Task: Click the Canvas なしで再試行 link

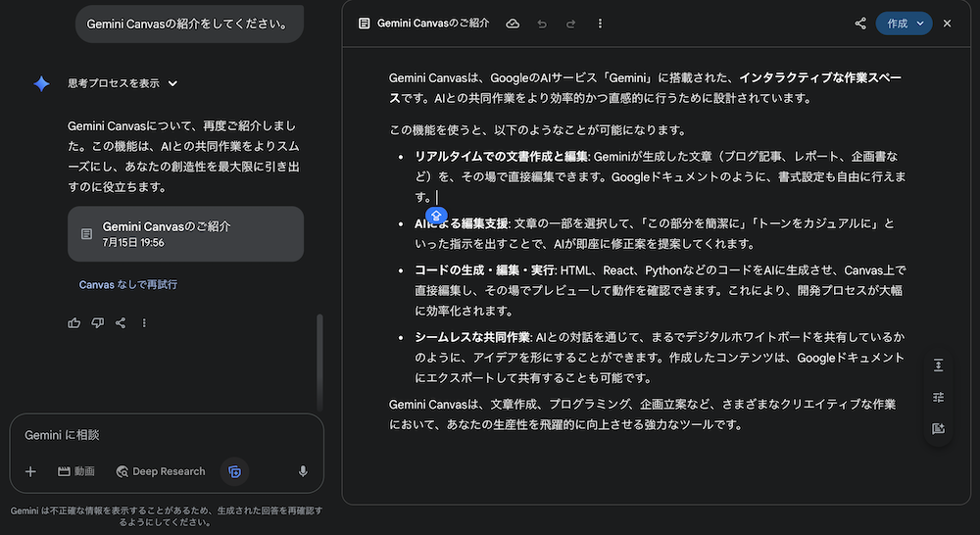Action: [x=128, y=284]
